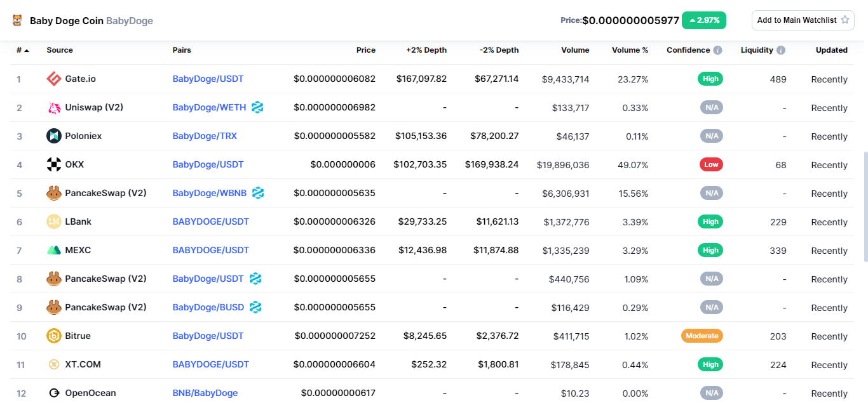Screen dimensions: 868x403
Task: Click the $167,097.82 depth value
Action: (x=421, y=79)
